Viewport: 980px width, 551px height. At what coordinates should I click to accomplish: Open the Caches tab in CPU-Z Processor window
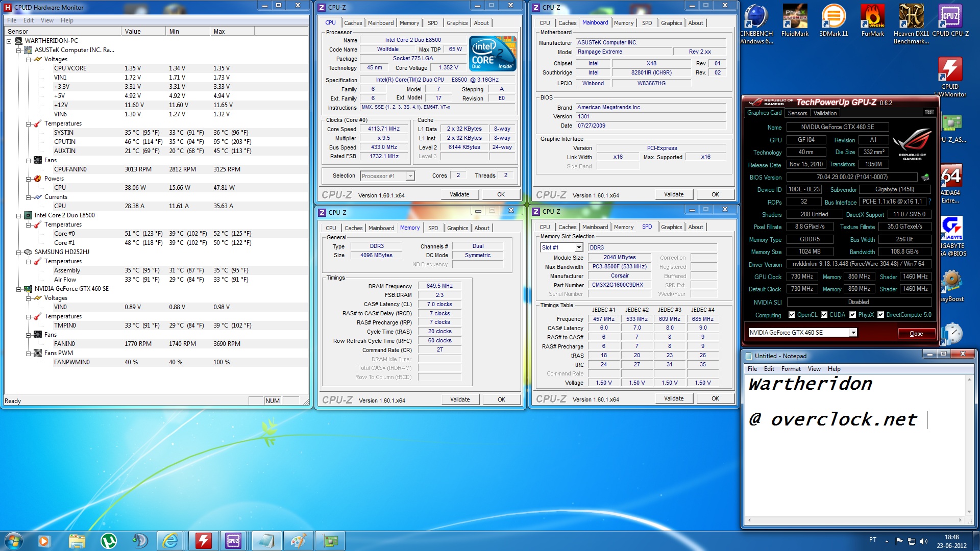point(353,23)
